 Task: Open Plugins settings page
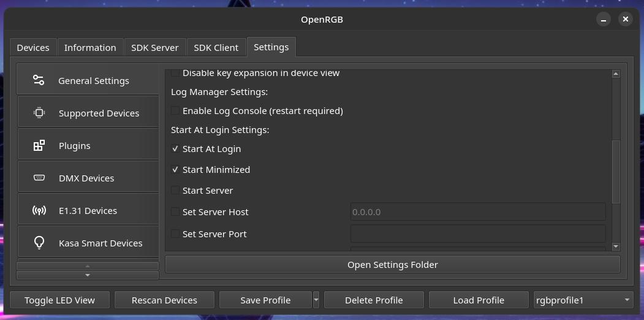click(x=88, y=145)
